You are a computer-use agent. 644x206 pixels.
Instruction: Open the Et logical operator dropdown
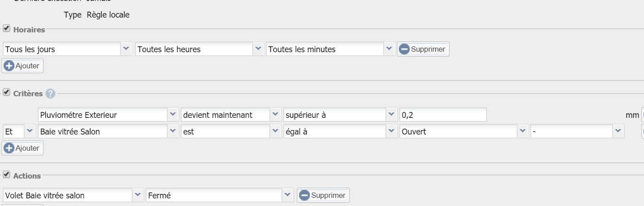[x=19, y=131]
